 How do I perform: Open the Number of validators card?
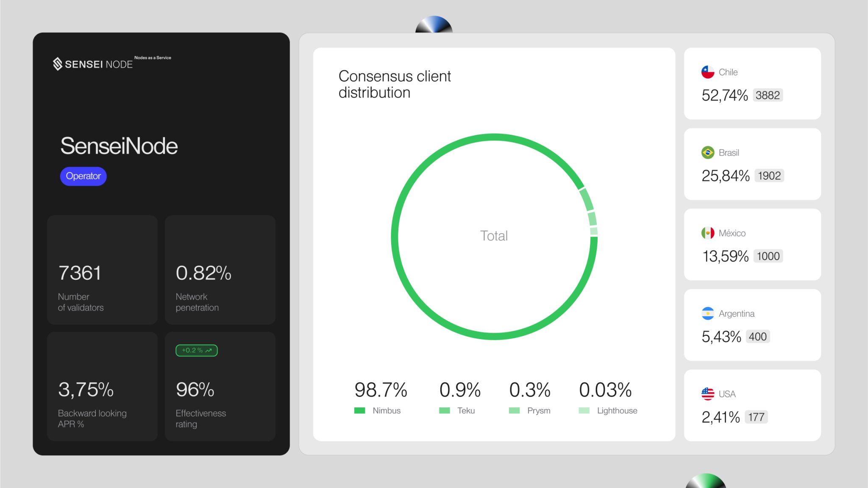pos(102,270)
